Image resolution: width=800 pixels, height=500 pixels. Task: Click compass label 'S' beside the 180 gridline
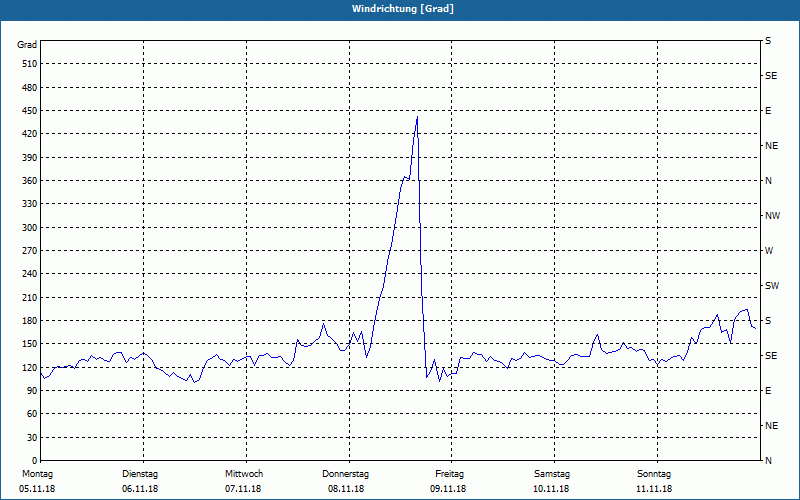pos(768,321)
